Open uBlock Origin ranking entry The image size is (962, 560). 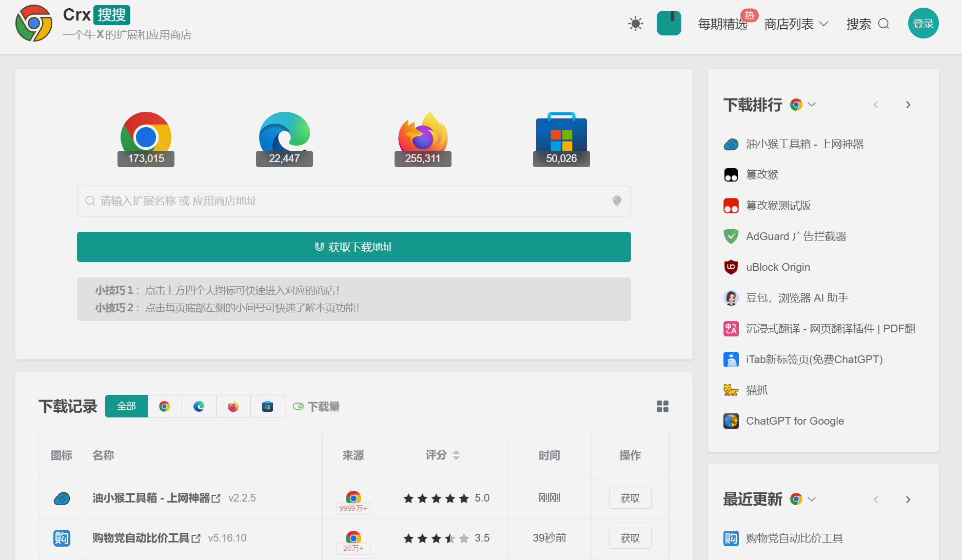(x=778, y=267)
